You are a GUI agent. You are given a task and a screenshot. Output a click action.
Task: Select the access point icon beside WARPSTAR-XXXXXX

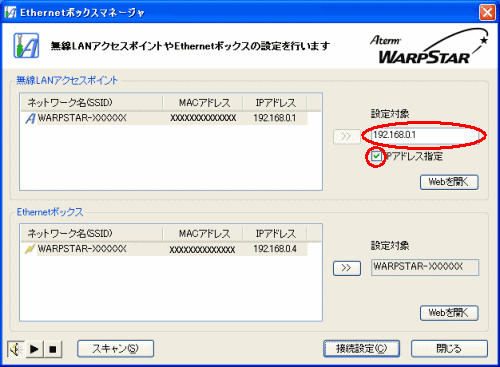coord(30,118)
